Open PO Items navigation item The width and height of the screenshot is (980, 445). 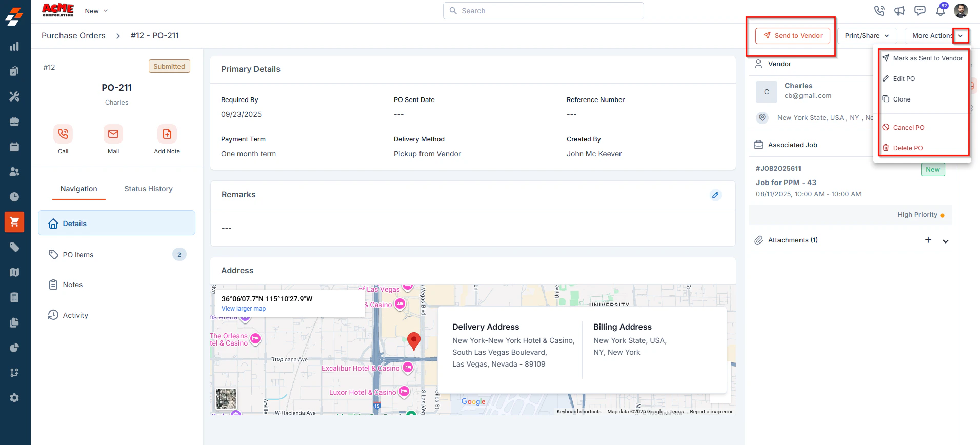coord(116,255)
